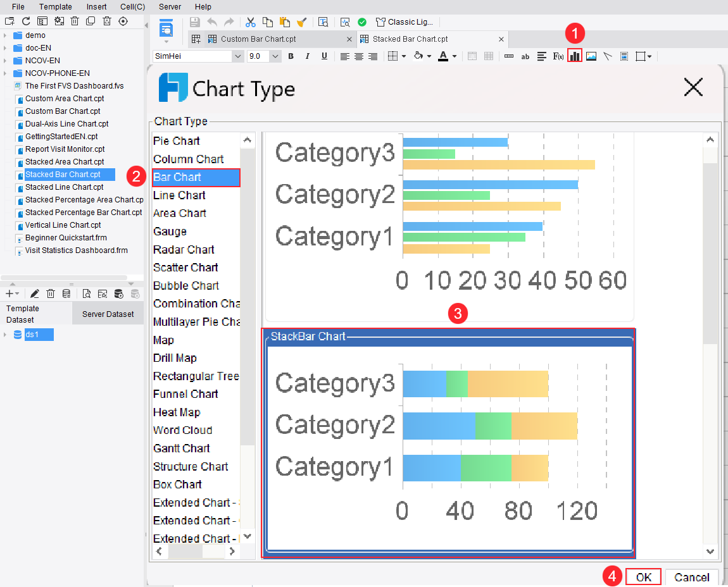This screenshot has height=587, width=728.
Task: Click the Classic Light theme button
Action: (x=405, y=22)
